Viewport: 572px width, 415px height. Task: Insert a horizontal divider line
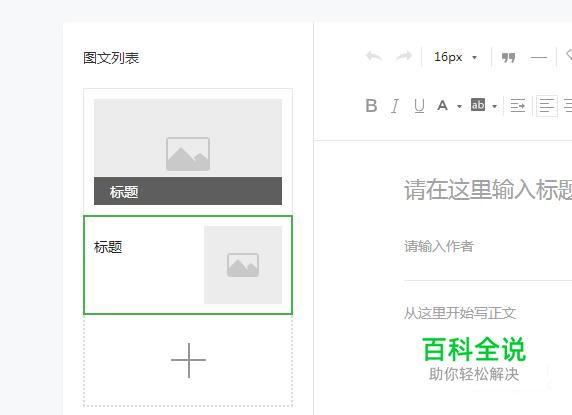[538, 58]
